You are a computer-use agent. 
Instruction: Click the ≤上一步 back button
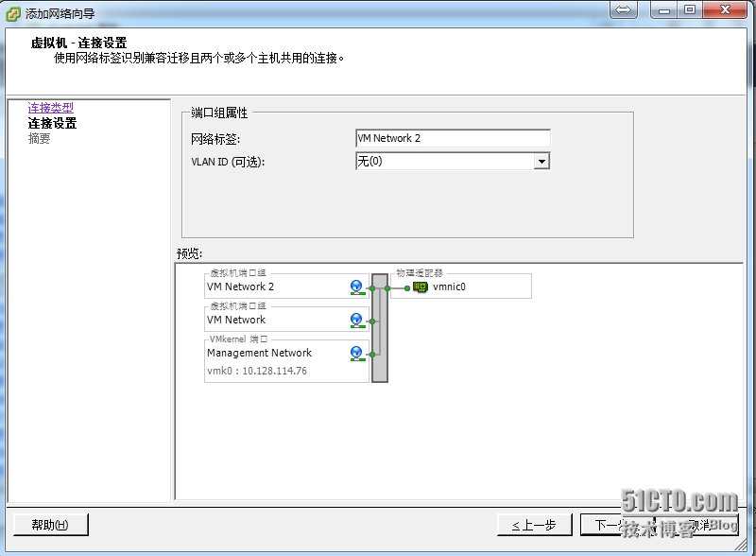pos(534,525)
